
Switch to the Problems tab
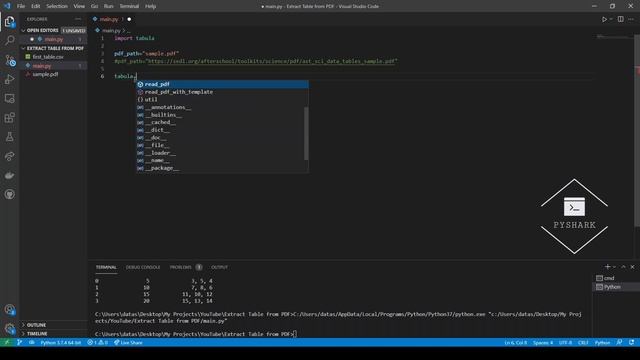coord(180,267)
